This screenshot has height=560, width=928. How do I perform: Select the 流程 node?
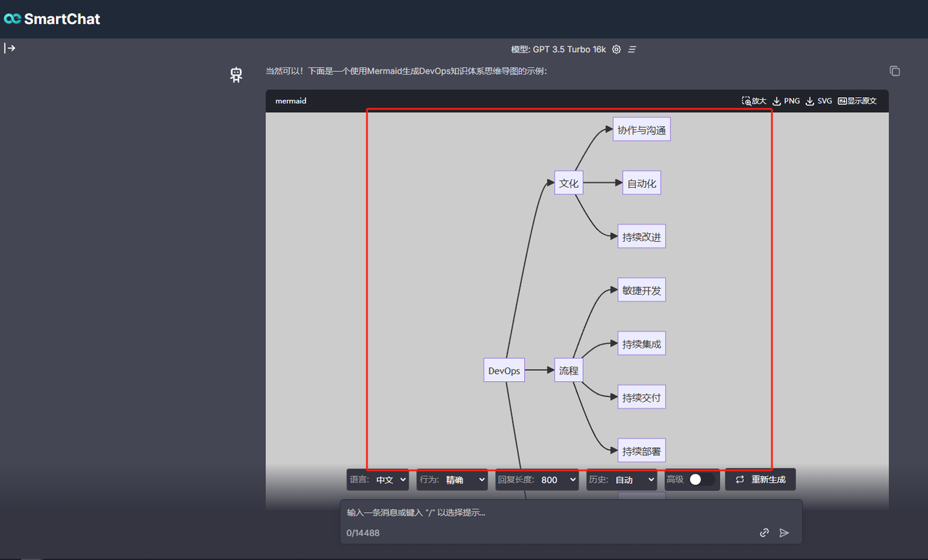569,370
